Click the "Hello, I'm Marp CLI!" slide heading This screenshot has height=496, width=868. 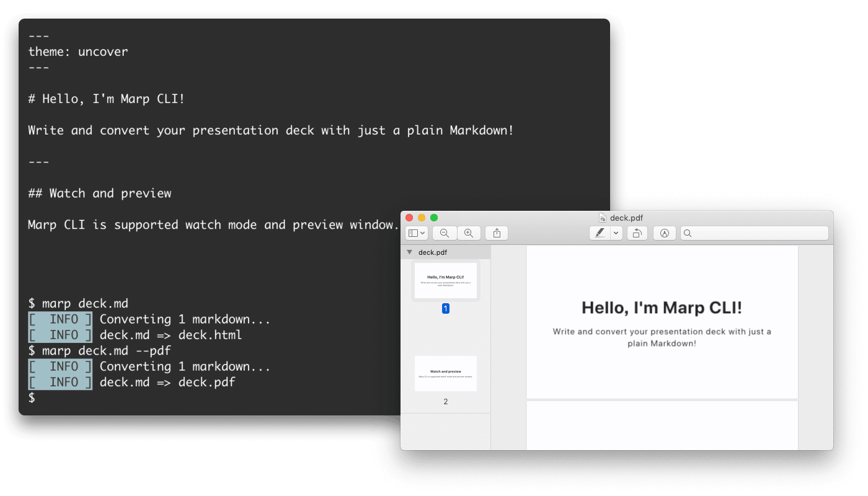[x=662, y=308]
